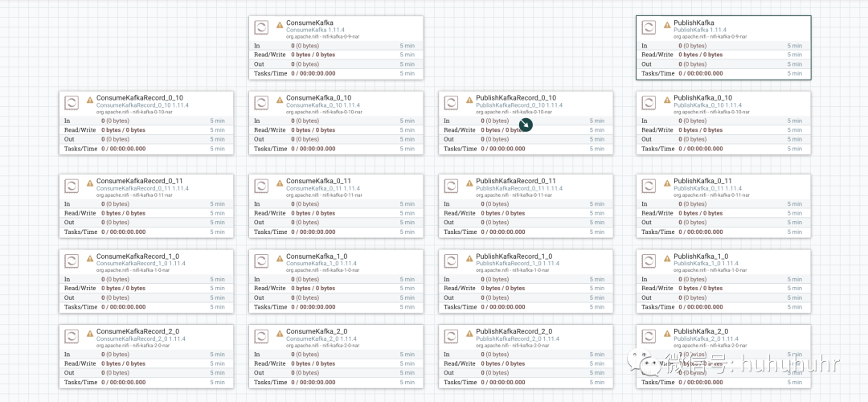This screenshot has width=868, height=402.
Task: Click the ConsumeKafkaRecord_2_0 processor icon
Action: click(72, 336)
